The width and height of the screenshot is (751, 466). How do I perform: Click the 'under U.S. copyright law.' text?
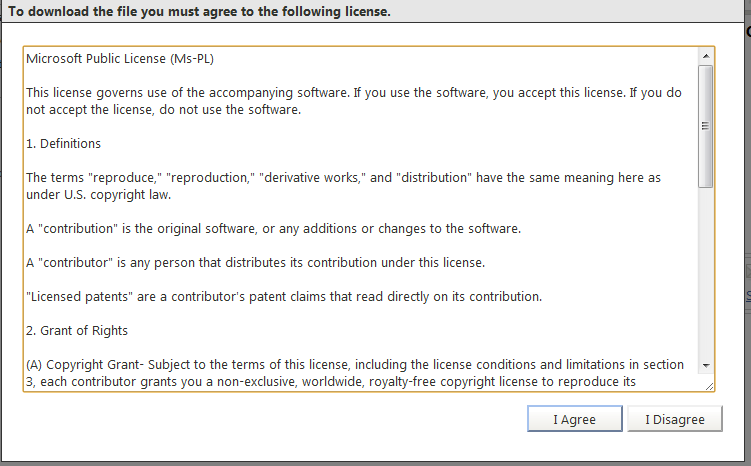(98, 195)
